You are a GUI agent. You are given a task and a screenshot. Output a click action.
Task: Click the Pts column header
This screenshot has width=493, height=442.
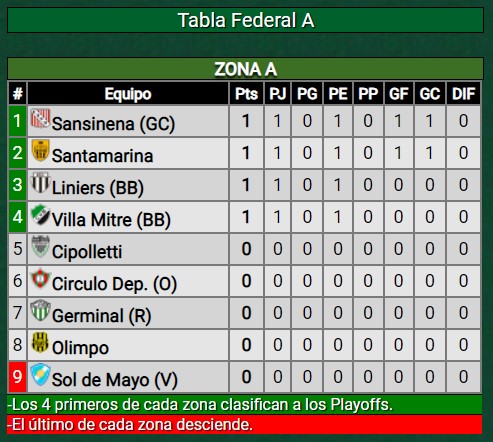(x=246, y=94)
